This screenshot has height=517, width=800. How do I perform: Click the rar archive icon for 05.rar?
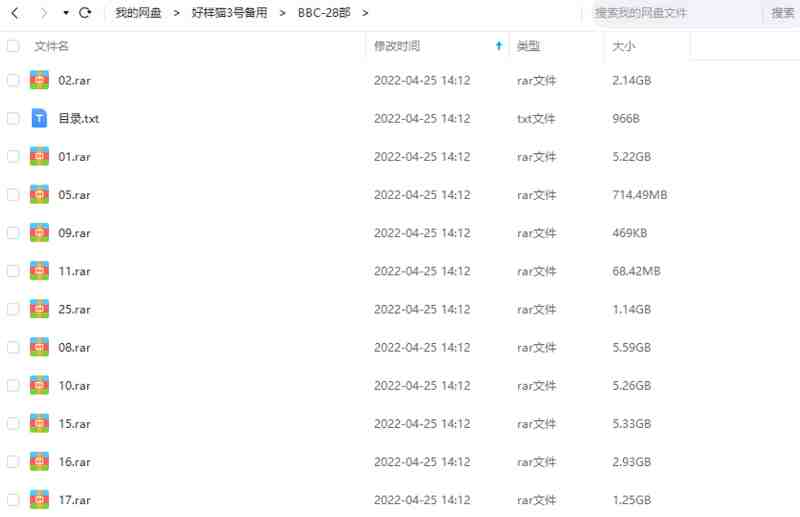click(39, 194)
